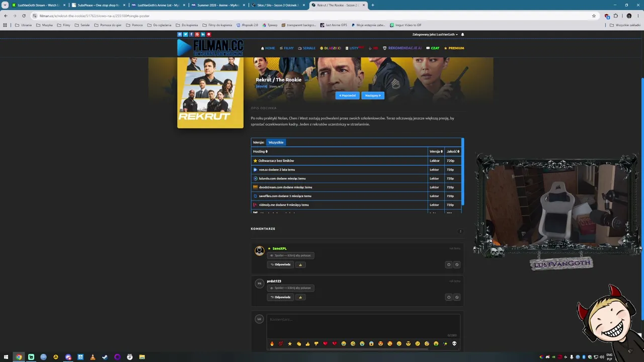Insert the fire emoji into the comment
This screenshot has height=362, width=644.
point(272,344)
